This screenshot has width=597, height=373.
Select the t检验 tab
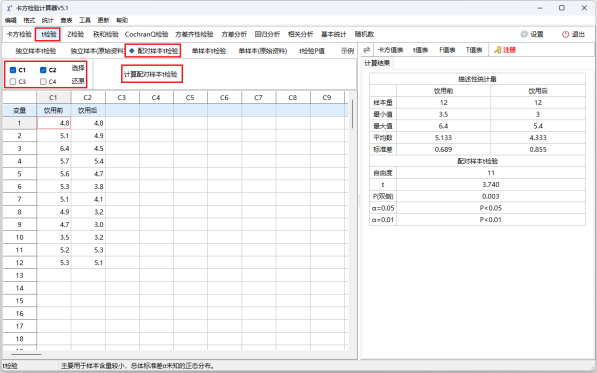coord(49,34)
